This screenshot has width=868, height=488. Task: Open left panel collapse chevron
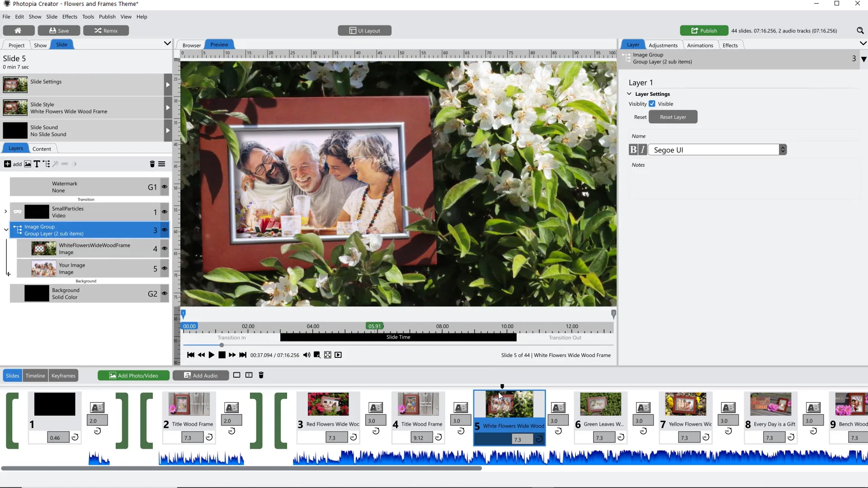pos(167,43)
